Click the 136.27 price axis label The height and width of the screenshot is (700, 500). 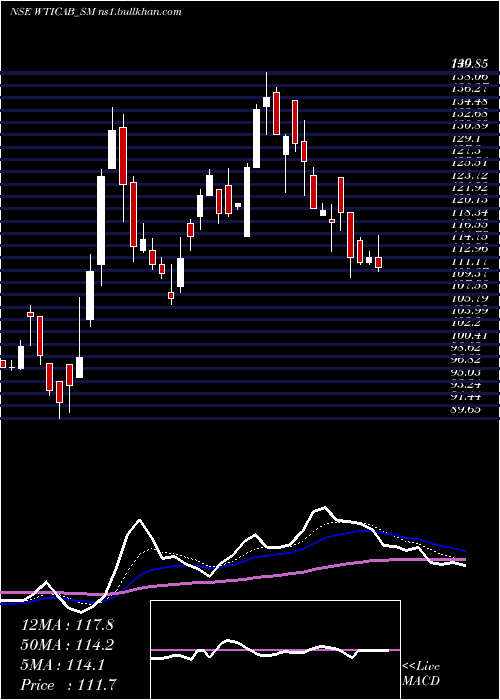(469, 90)
